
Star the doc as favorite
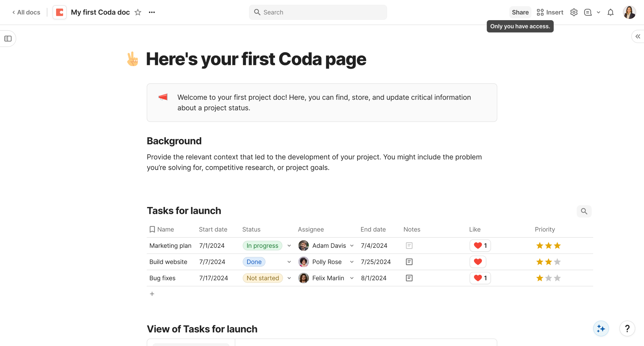click(x=138, y=12)
